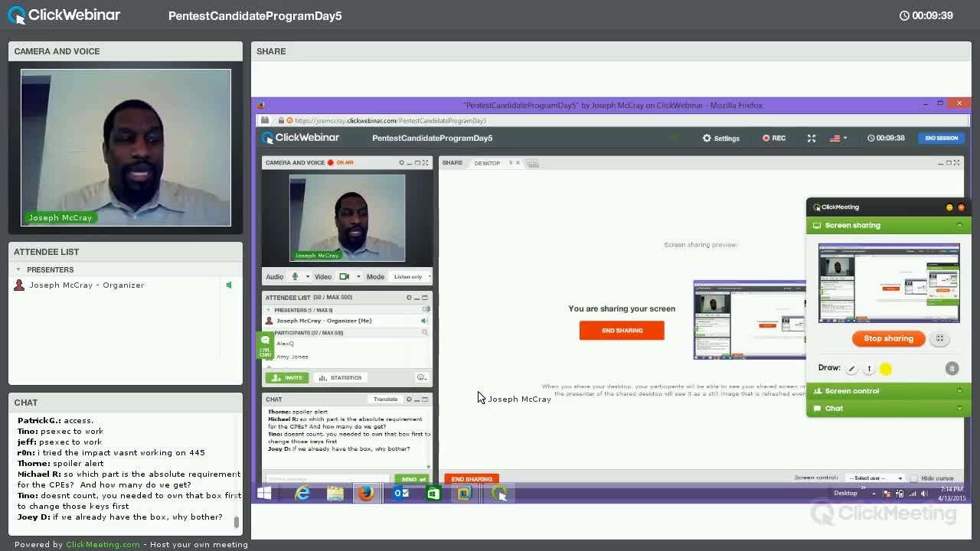Viewport: 980px width, 551px height.
Task: Enable the Hide cursor checkbox
Action: (x=914, y=478)
